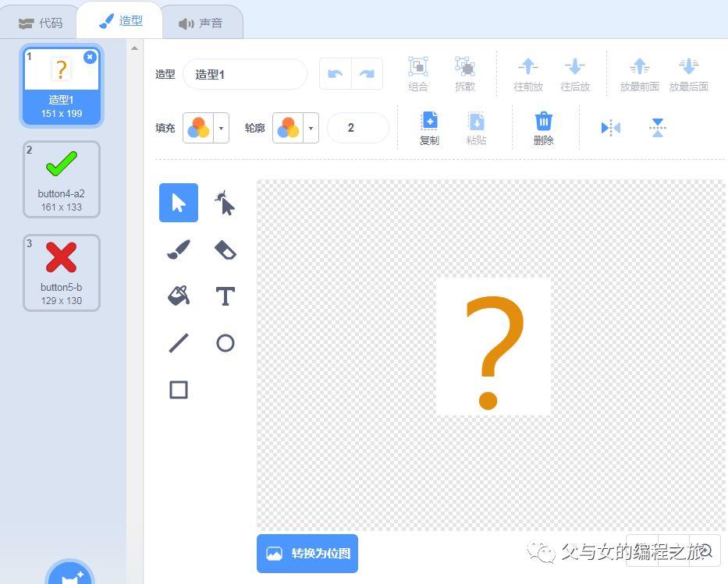Select the button4-a2 checkmark costume
The height and width of the screenshot is (584, 728).
[x=62, y=179]
